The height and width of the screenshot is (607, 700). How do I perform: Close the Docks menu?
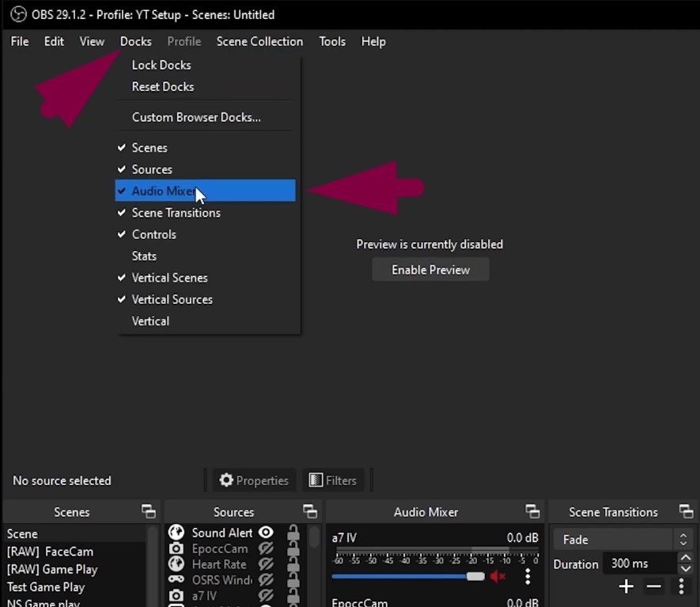tap(136, 41)
